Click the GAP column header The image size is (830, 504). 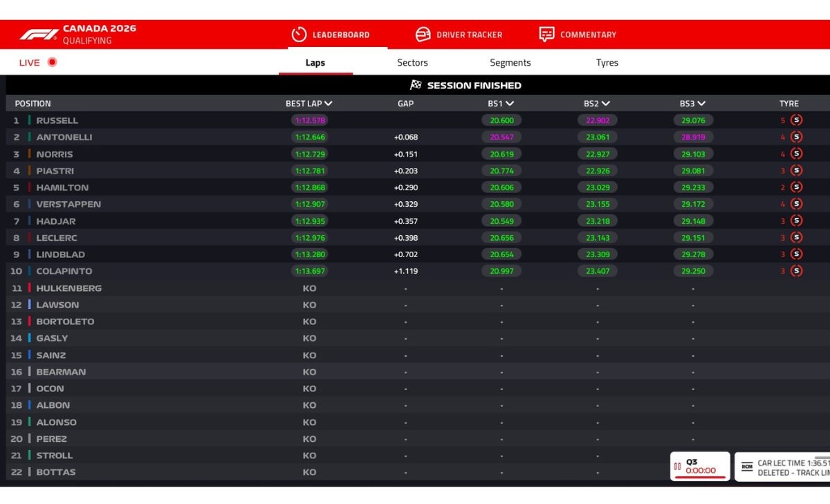[x=405, y=104]
